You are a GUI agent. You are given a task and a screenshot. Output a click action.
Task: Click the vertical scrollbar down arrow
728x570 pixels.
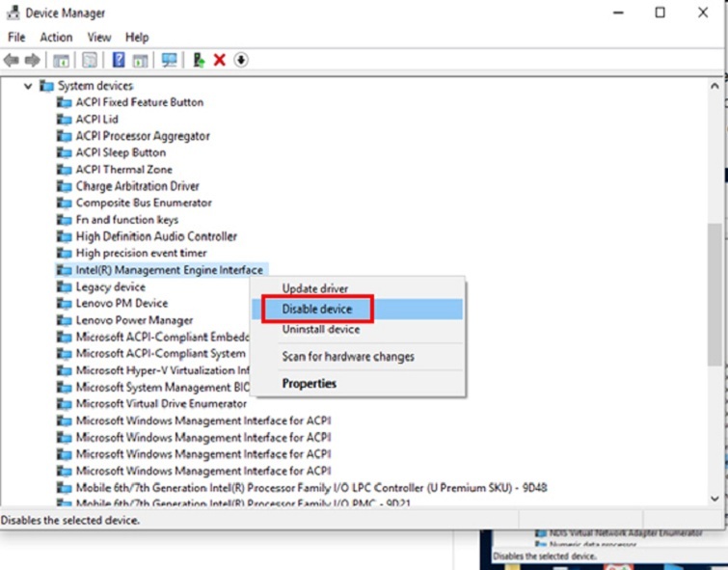tap(715, 498)
